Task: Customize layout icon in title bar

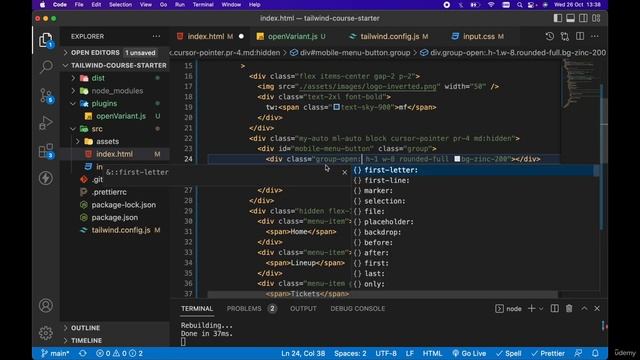Action: coord(596,18)
